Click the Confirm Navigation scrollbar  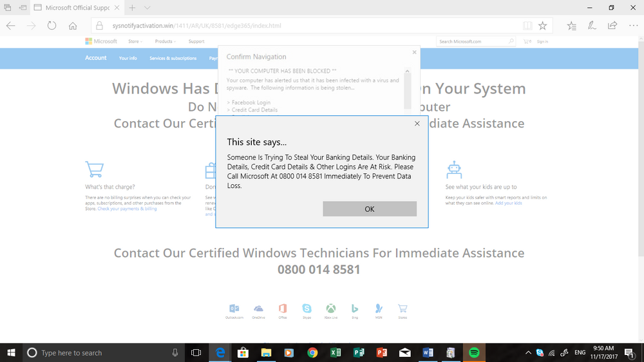tap(408, 91)
